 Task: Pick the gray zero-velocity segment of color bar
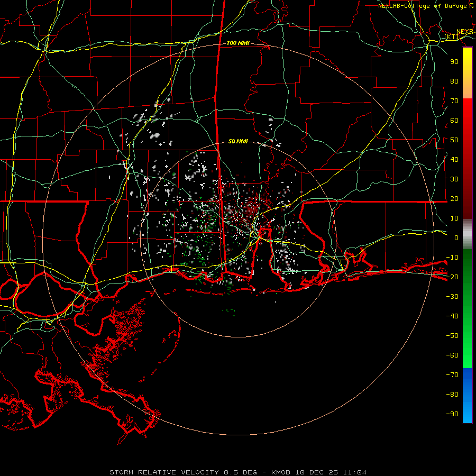coord(467,234)
